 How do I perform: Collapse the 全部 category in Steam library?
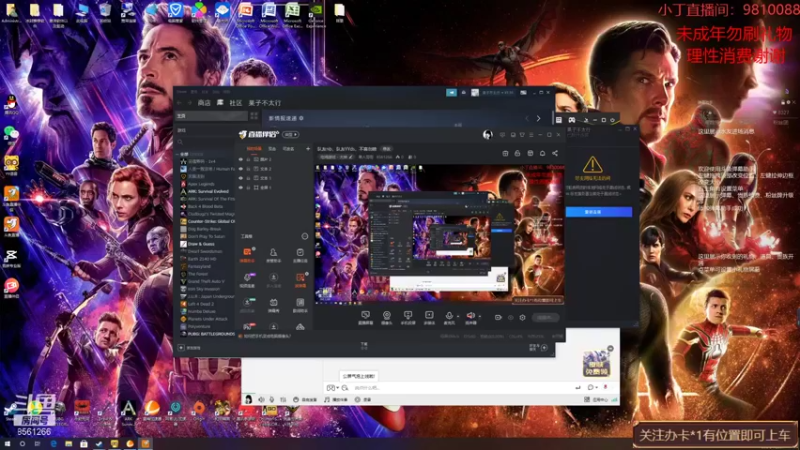[178, 154]
